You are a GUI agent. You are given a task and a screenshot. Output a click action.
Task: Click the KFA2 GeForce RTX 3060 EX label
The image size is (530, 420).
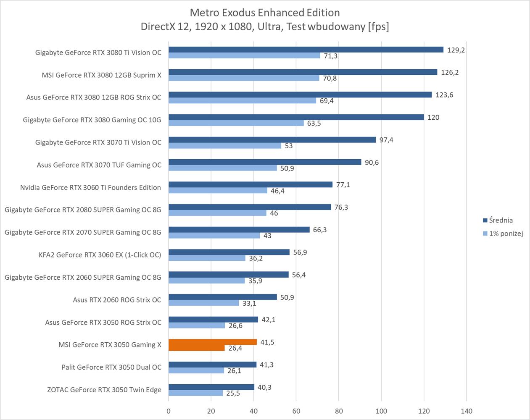100,255
